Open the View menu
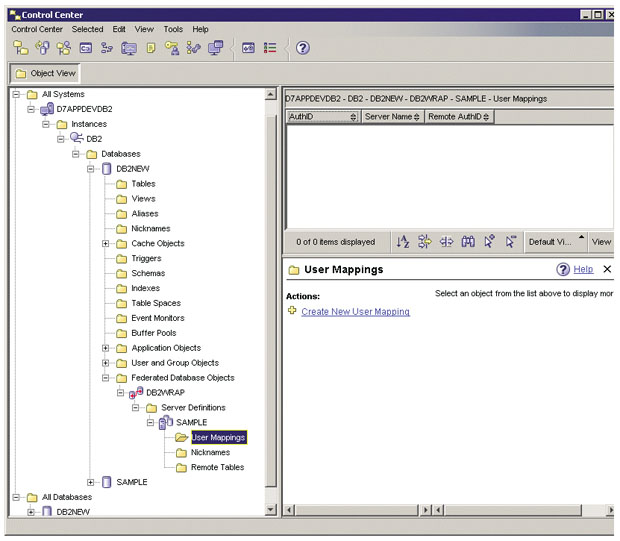This screenshot has width=620, height=541. pyautogui.click(x=144, y=29)
